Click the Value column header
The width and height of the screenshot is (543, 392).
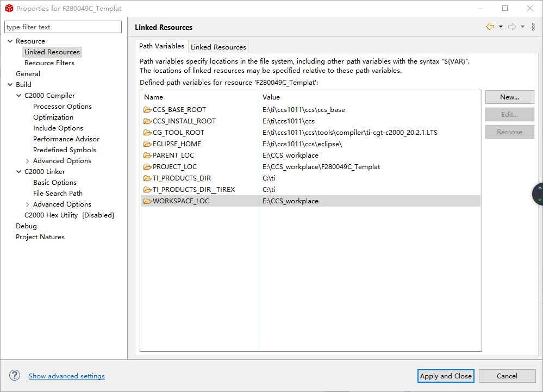pos(370,97)
